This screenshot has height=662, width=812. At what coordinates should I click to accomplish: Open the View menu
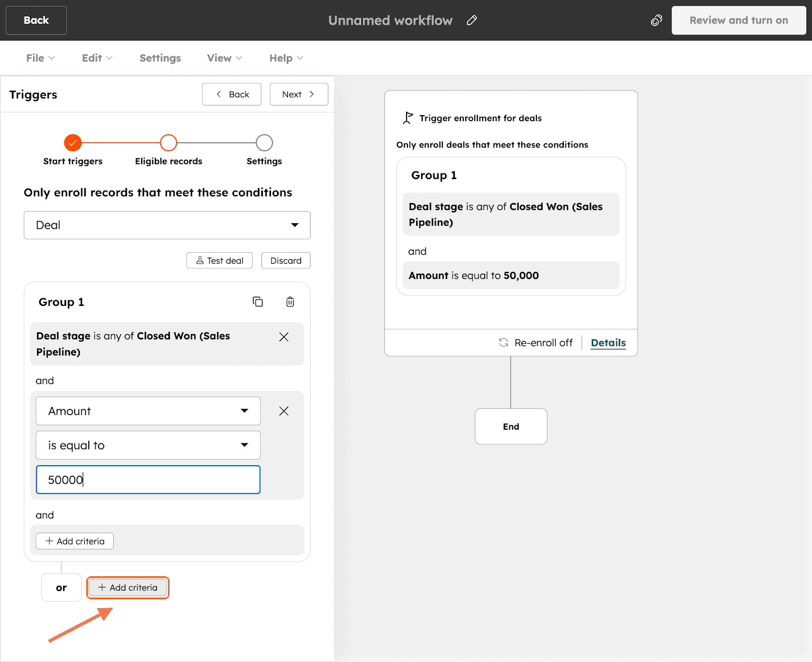tap(224, 58)
